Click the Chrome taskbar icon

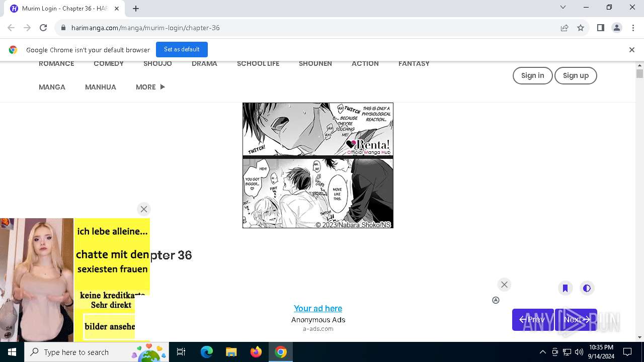(x=281, y=352)
